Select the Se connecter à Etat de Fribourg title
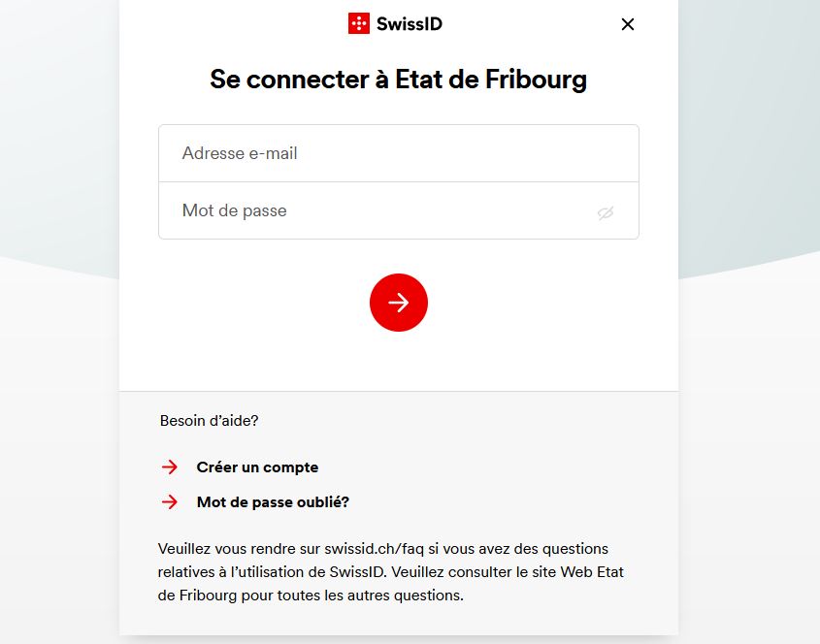This screenshot has height=644, width=820. point(398,80)
